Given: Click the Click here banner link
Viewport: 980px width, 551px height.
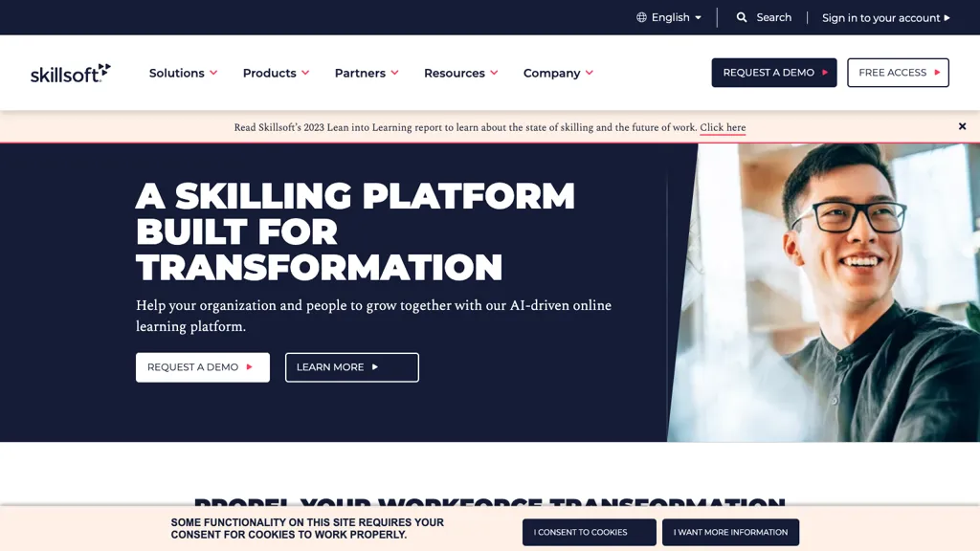Looking at the screenshot, I should coord(723,127).
